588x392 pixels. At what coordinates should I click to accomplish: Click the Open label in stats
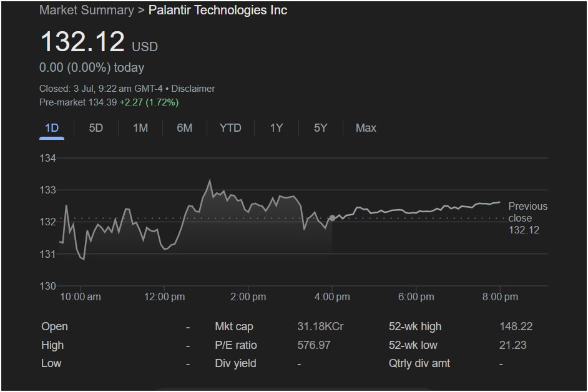[54, 326]
